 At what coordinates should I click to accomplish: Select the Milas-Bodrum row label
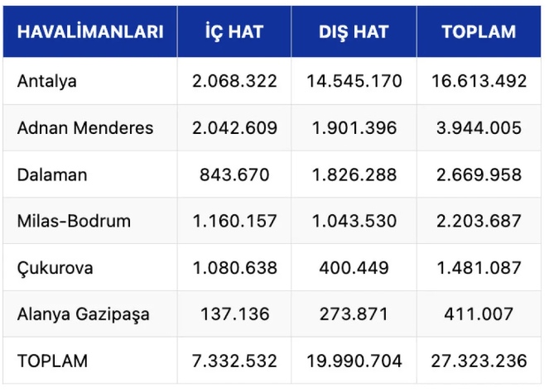coord(74,221)
